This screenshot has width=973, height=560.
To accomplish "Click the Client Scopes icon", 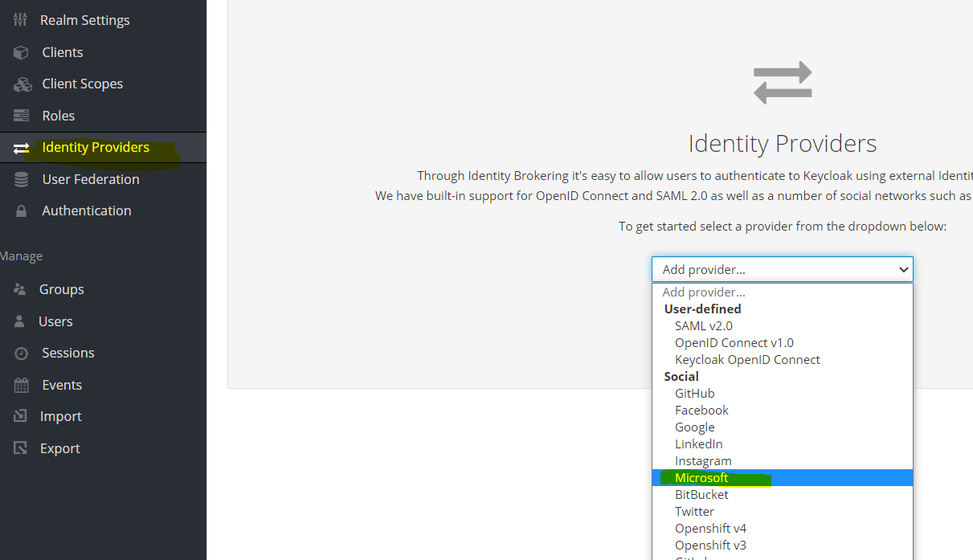I will (19, 84).
